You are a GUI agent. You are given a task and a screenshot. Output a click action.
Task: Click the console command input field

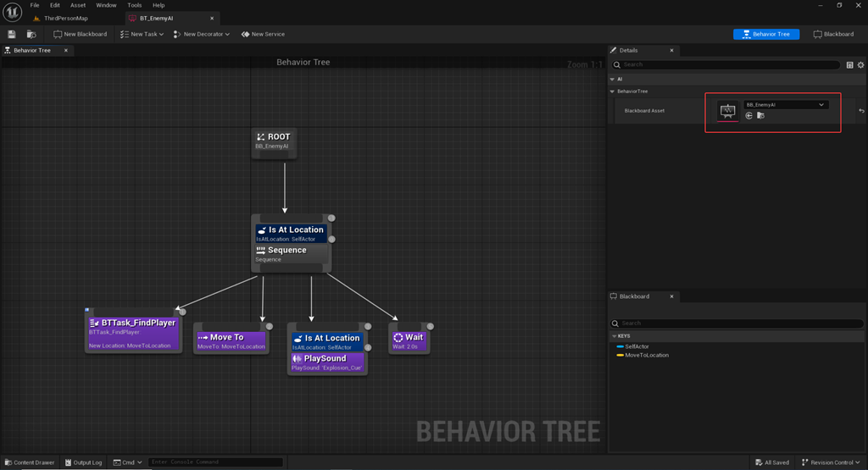(x=215, y=462)
